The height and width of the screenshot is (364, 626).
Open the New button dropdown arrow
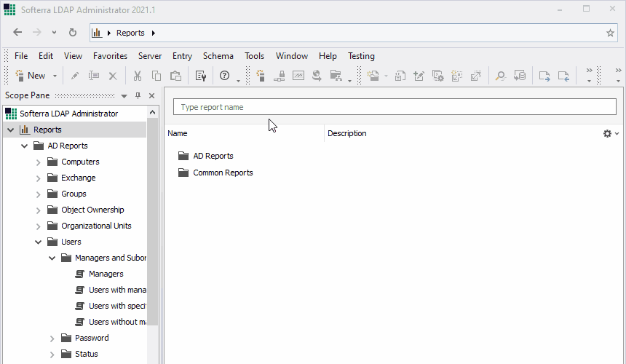pos(55,76)
